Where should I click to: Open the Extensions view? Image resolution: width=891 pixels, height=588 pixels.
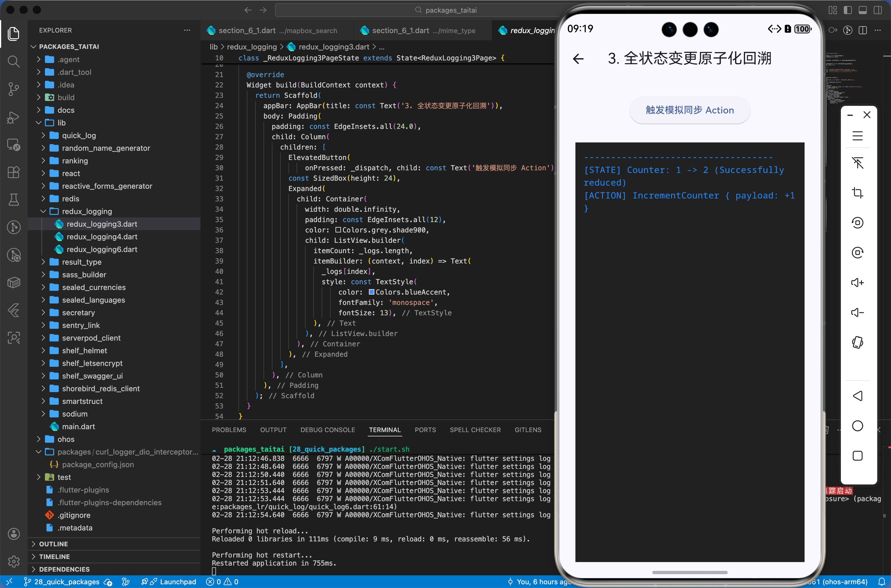pyautogui.click(x=14, y=172)
